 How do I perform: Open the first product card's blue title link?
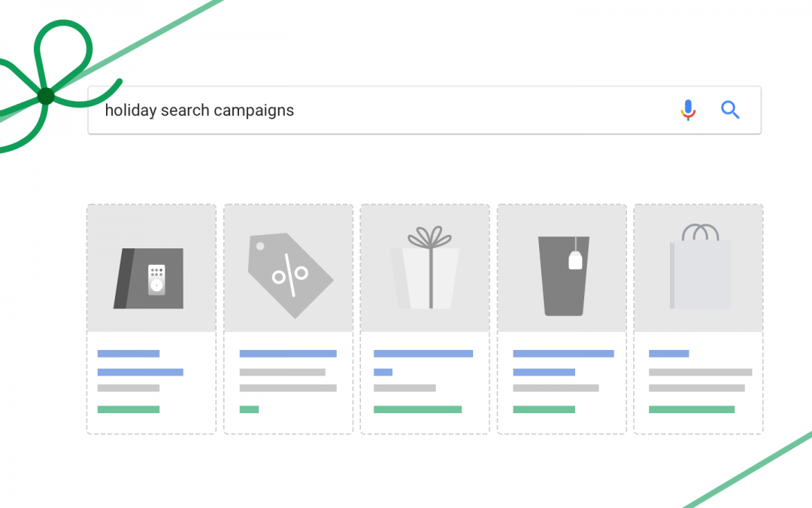point(129,354)
